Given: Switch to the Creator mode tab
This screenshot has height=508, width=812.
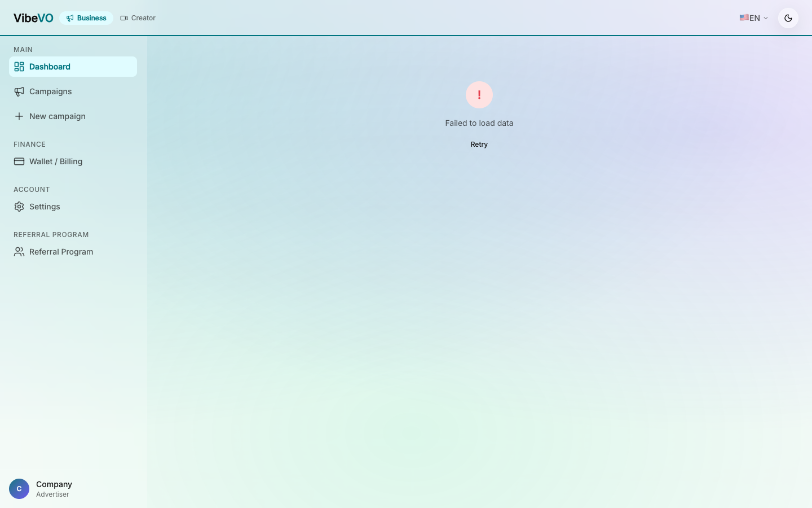Looking at the screenshot, I should click(x=138, y=18).
